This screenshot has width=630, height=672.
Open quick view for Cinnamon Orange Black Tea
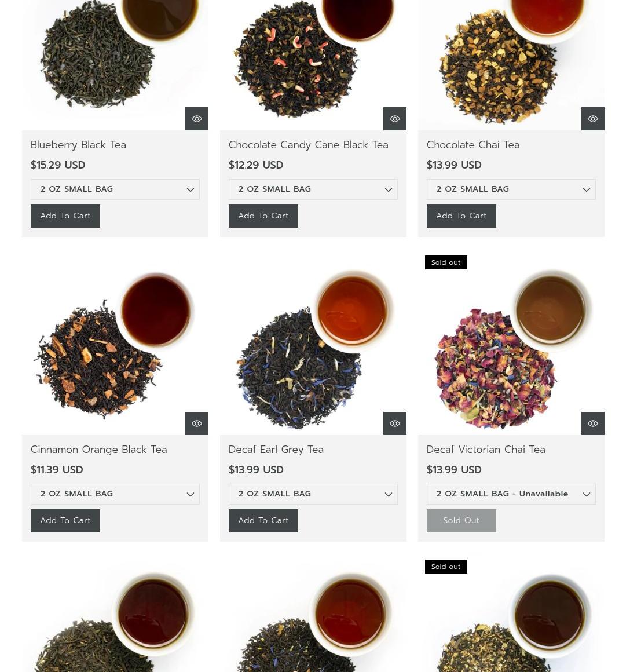[196, 423]
